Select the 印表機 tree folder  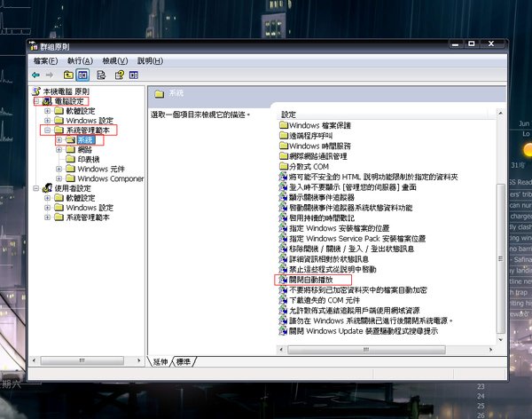pos(88,160)
